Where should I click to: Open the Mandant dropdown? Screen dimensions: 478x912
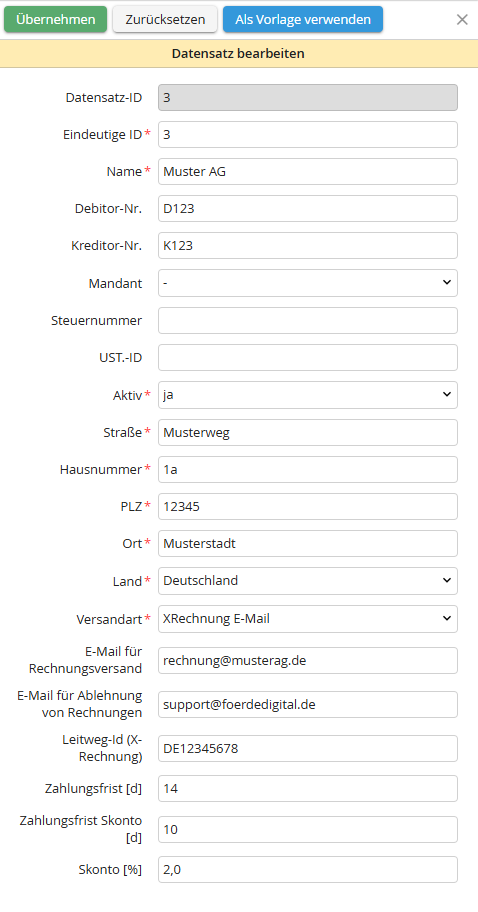point(308,283)
